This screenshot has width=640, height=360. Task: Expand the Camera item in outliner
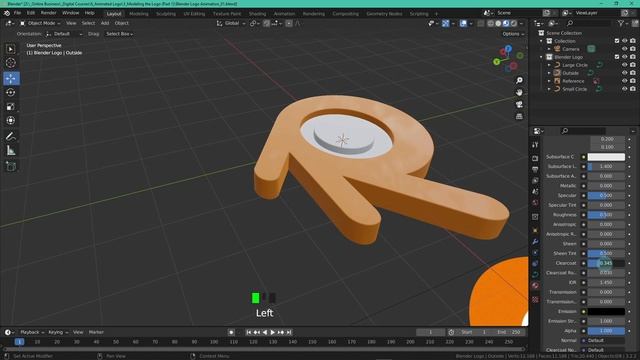coord(549,49)
